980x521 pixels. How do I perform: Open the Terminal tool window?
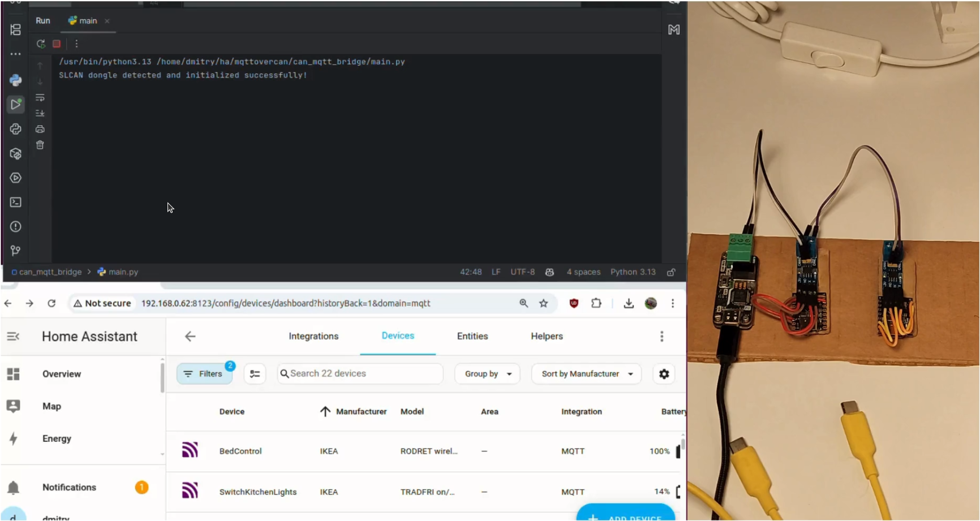tap(15, 202)
